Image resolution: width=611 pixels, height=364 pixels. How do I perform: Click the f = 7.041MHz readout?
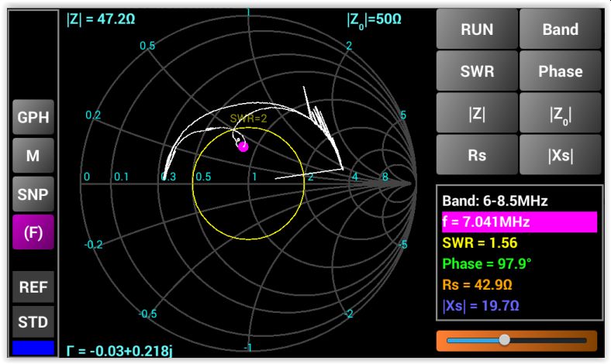(520, 222)
